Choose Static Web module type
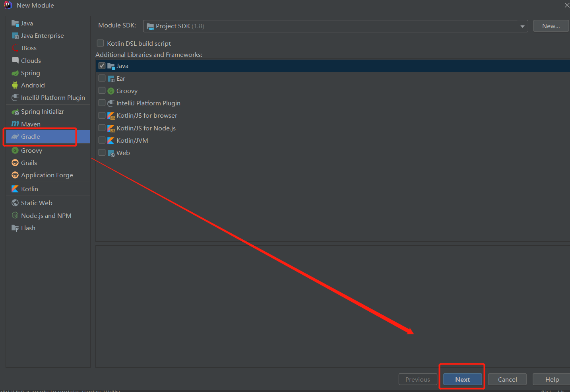This screenshot has height=392, width=570. pyautogui.click(x=48, y=203)
